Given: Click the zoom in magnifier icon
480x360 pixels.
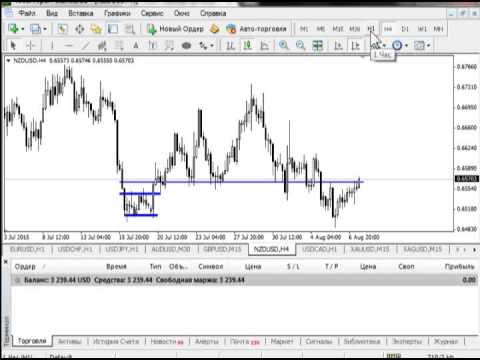Looking at the screenshot, I should pos(284,45).
